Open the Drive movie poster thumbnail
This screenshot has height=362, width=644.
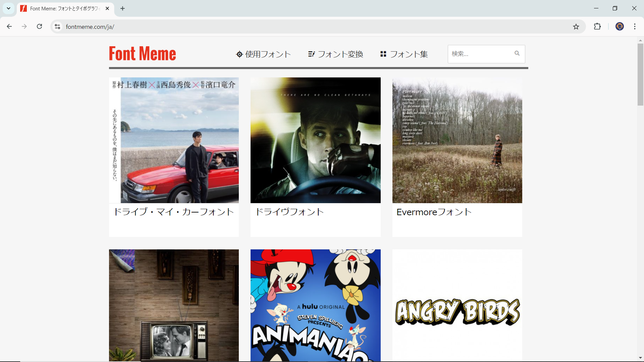[315, 140]
